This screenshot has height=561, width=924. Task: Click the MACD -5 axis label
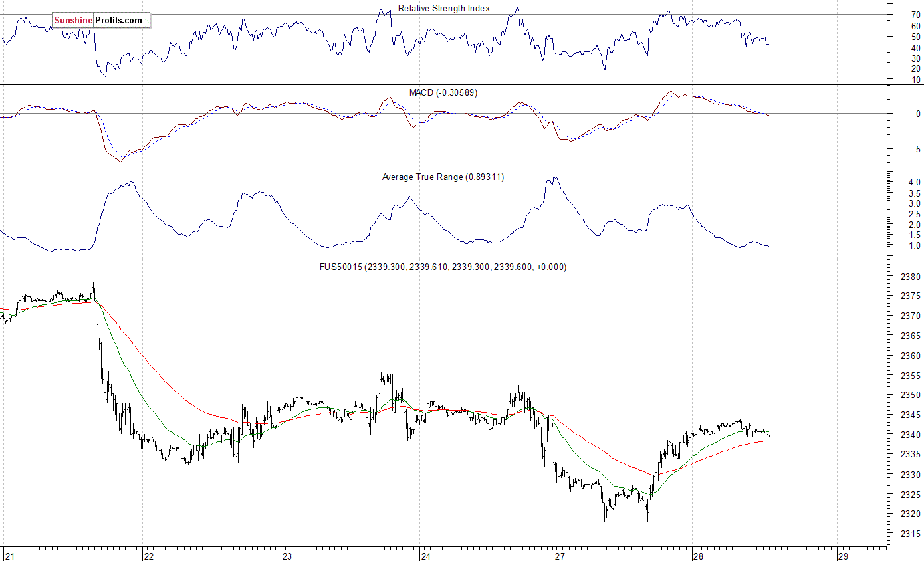tap(917, 149)
